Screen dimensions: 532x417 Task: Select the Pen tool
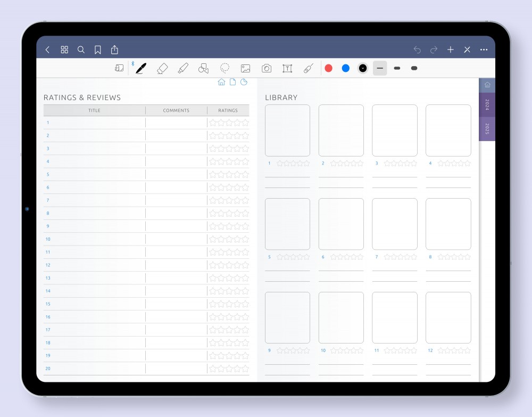141,68
